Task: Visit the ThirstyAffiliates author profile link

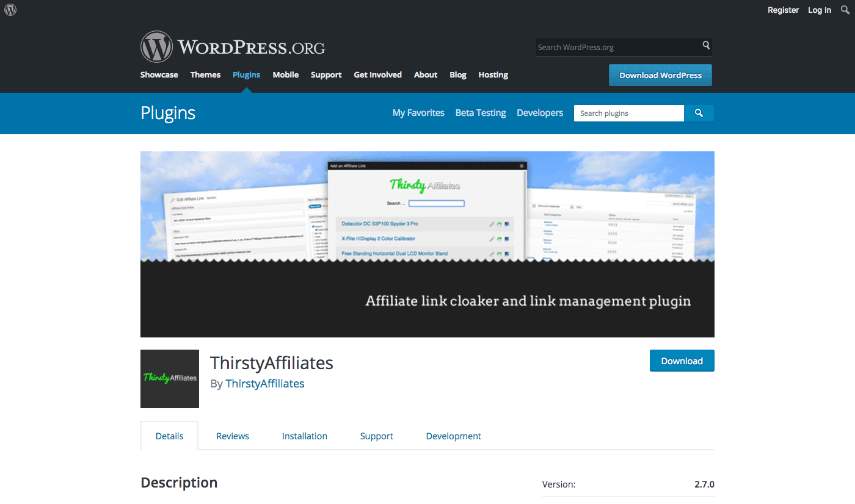Action: pos(264,383)
